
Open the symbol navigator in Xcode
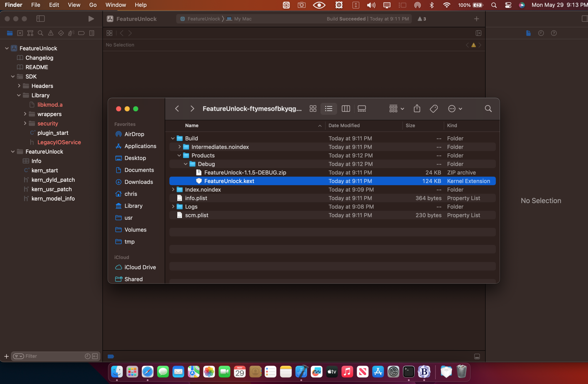[30, 33]
